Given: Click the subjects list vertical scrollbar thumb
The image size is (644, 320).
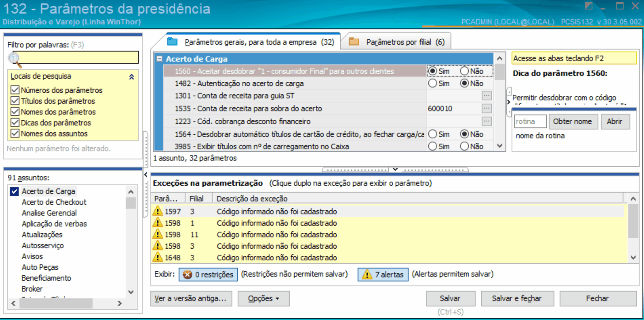Looking at the screenshot, I should click(131, 203).
